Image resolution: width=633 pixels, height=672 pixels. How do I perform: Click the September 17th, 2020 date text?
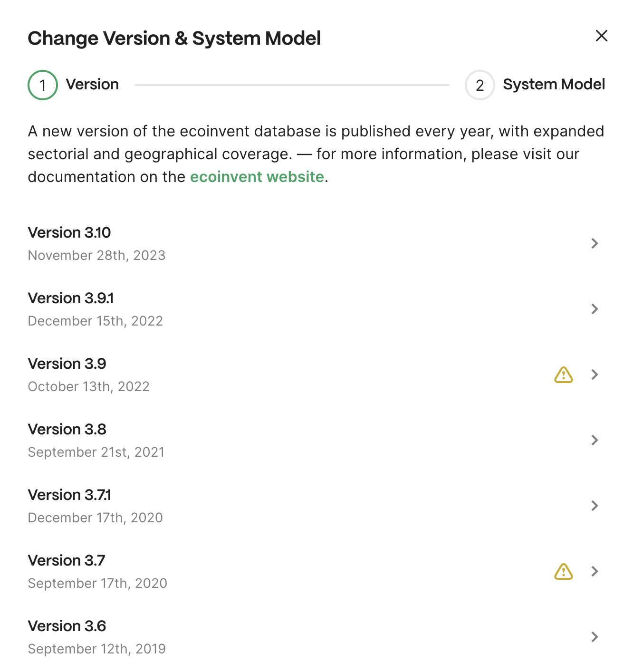(97, 583)
